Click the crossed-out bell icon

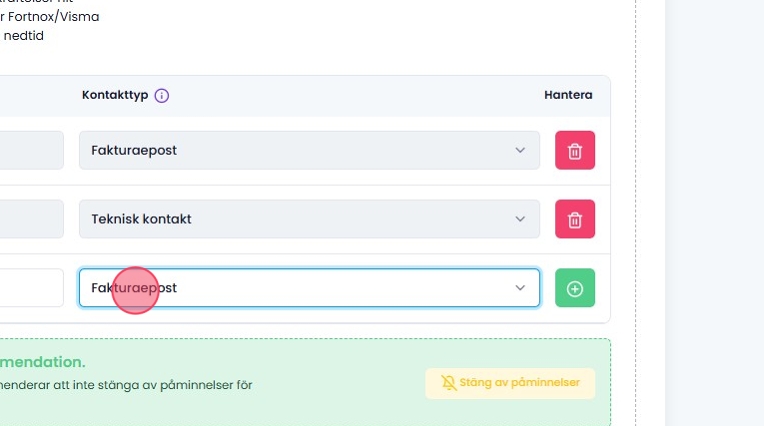[448, 383]
